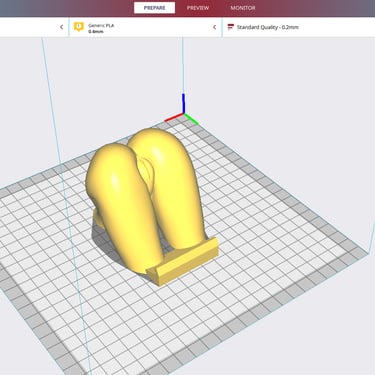Click the empty viewport background above the plate
Viewport: 375px width, 375px height.
point(283,83)
